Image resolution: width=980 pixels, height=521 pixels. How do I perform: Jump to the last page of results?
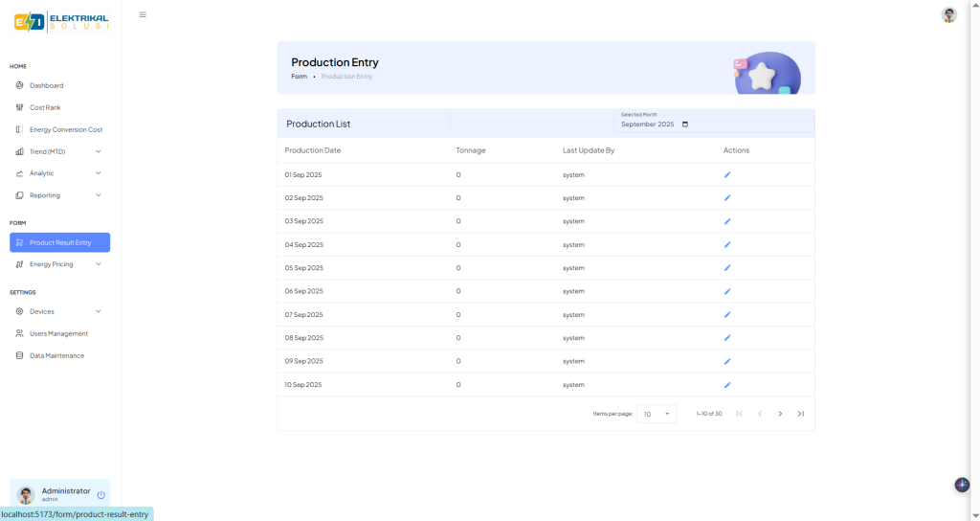click(x=801, y=414)
